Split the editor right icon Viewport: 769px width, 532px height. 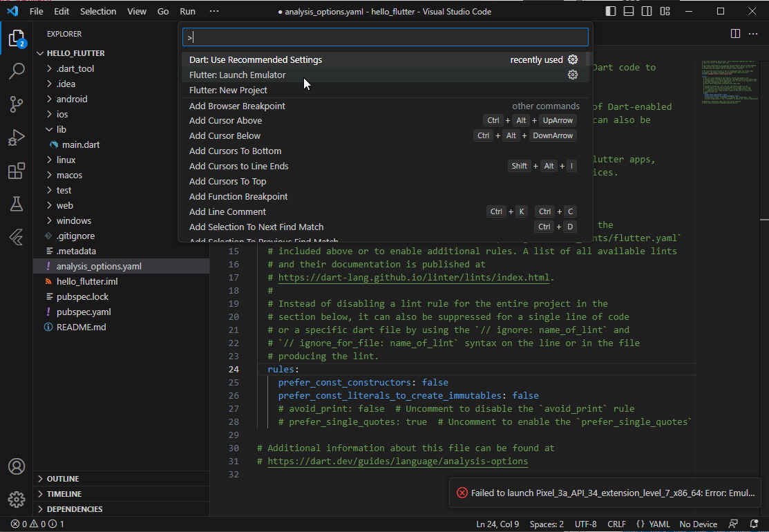[x=735, y=33]
